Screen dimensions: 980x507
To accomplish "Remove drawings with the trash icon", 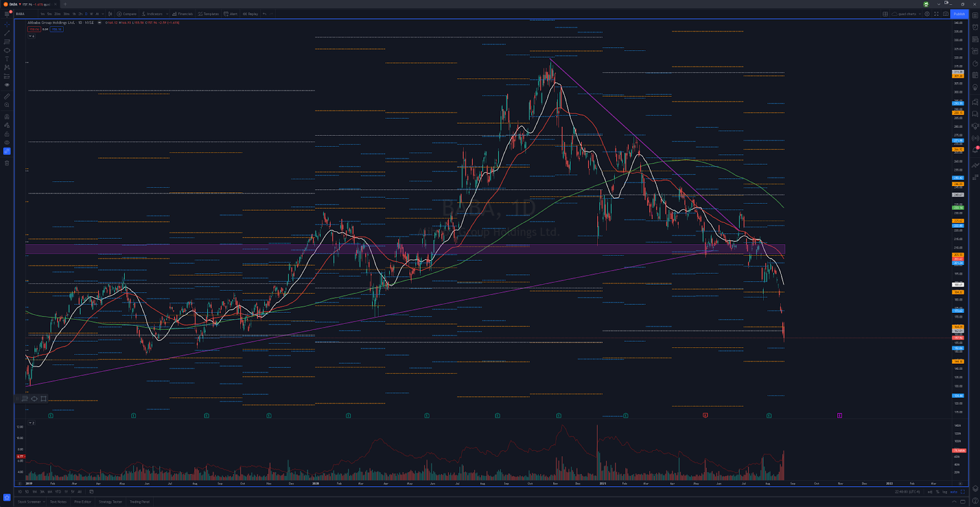I will pos(7,163).
